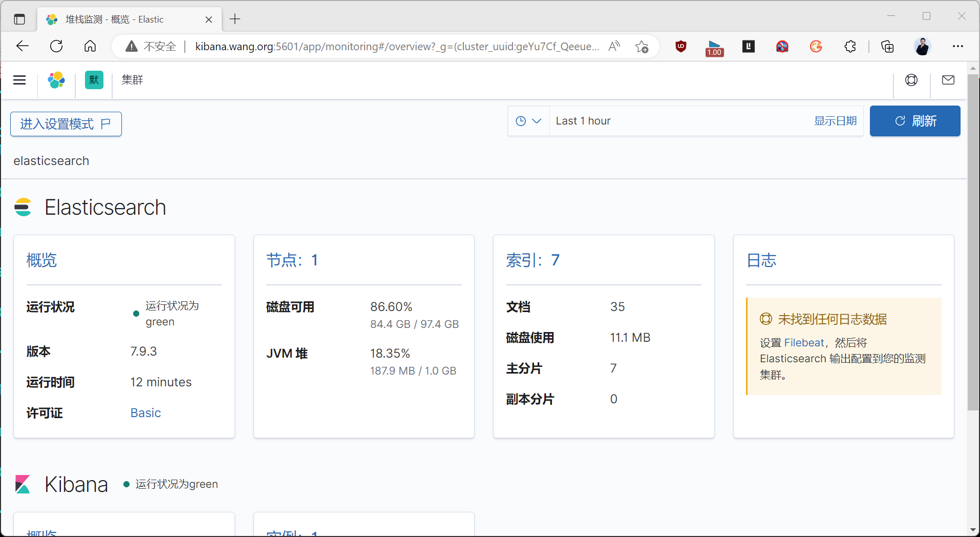Close the 堆栈监测 tab
This screenshot has width=980, height=537.
[x=209, y=19]
